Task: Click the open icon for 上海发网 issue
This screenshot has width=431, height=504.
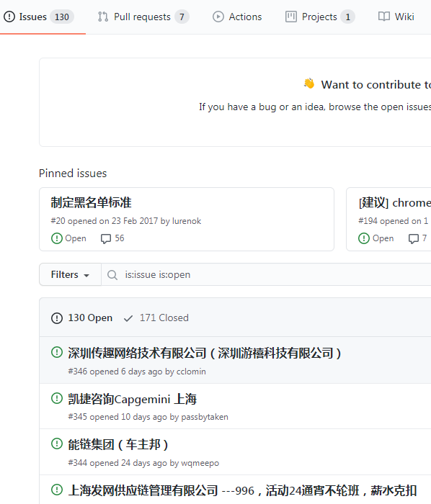Action: [x=57, y=490]
